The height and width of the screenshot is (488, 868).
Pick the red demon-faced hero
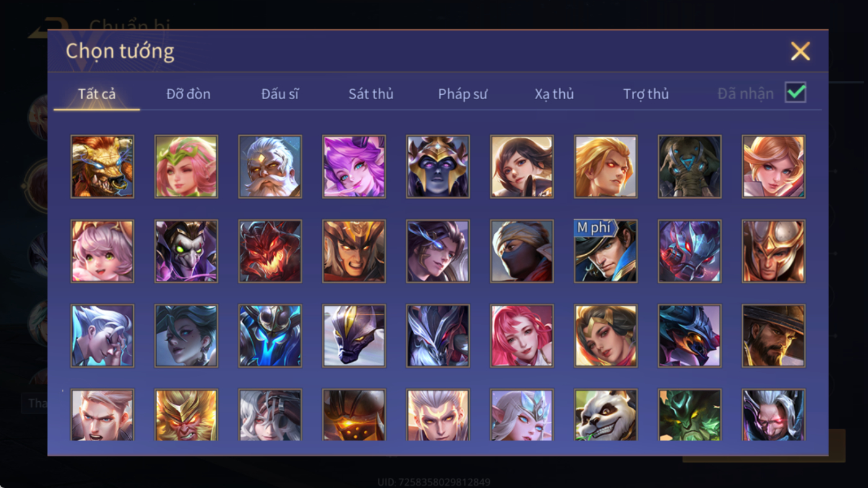[270, 251]
